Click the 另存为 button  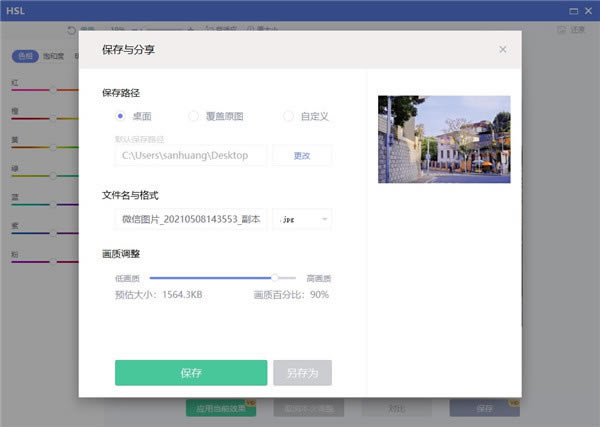point(302,373)
